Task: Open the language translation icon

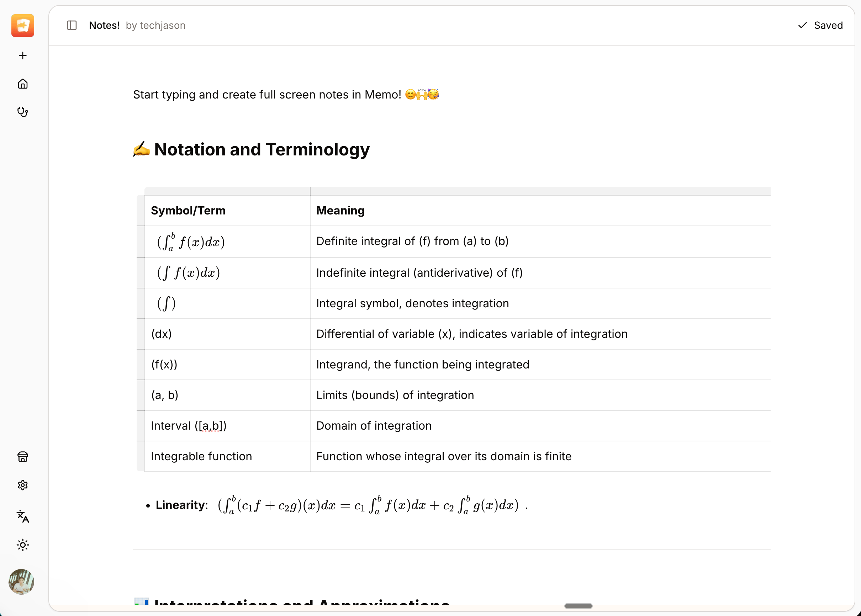Action: tap(23, 516)
